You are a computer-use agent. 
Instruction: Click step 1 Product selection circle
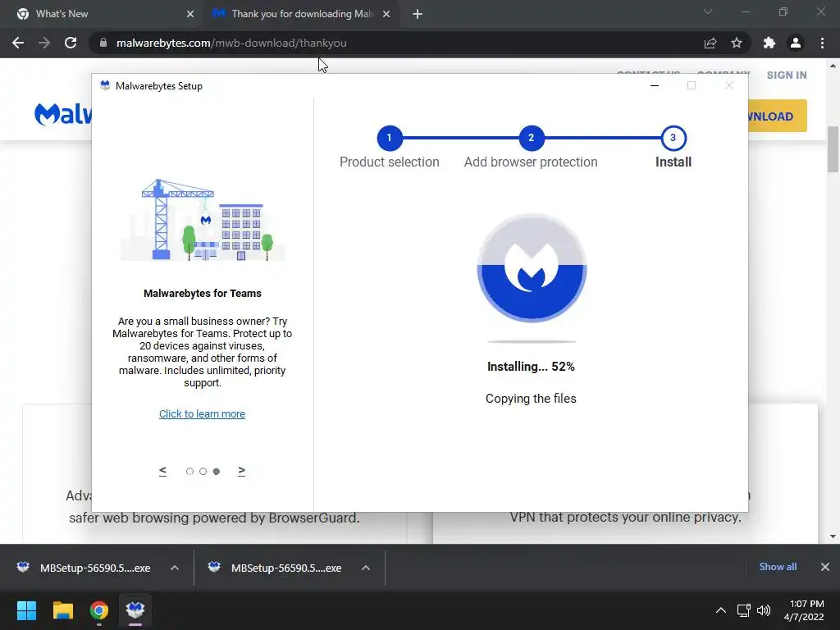(x=389, y=138)
